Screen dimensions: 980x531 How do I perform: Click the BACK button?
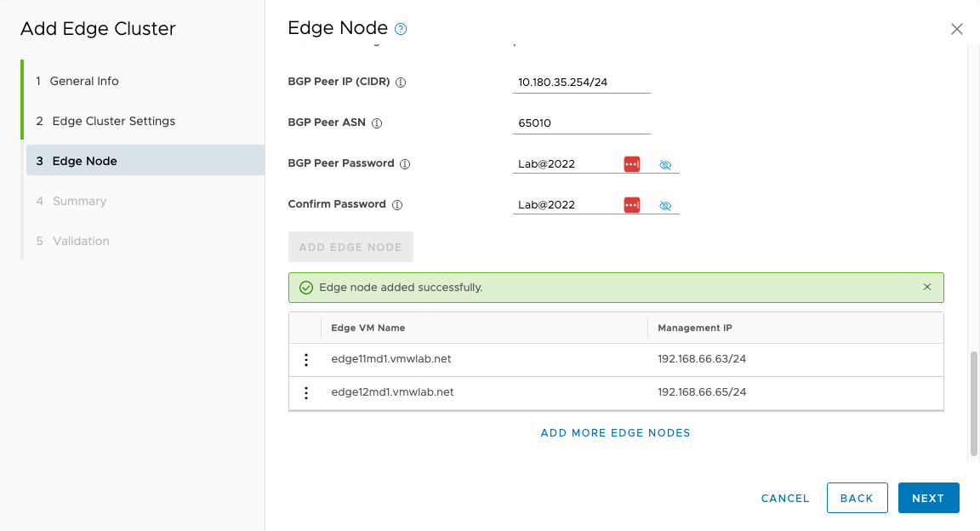(x=857, y=498)
